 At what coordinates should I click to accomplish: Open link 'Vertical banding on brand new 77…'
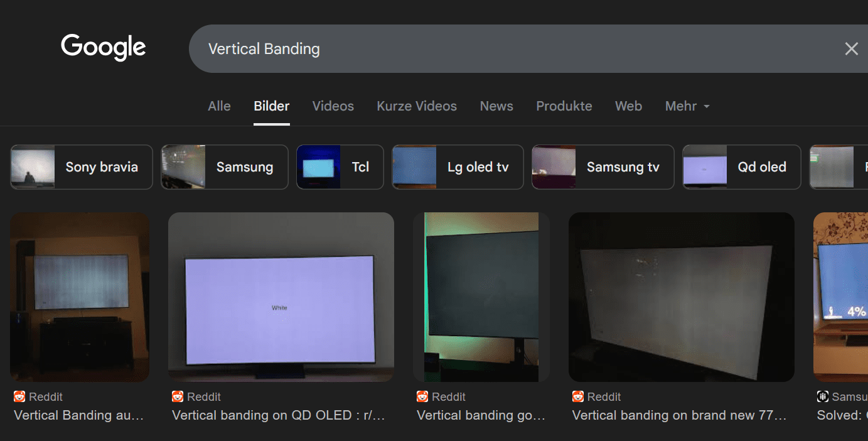tap(680, 415)
